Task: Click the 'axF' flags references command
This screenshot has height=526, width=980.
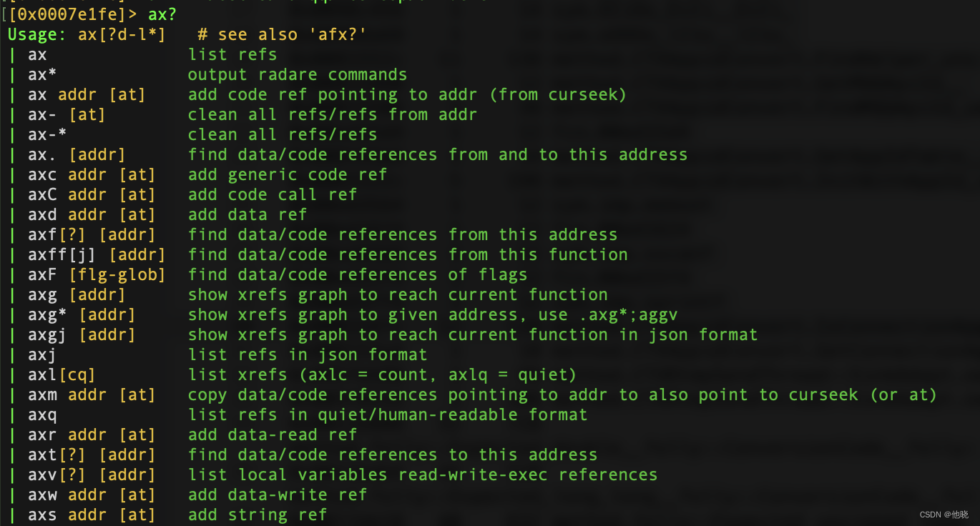Action: pyautogui.click(x=42, y=274)
